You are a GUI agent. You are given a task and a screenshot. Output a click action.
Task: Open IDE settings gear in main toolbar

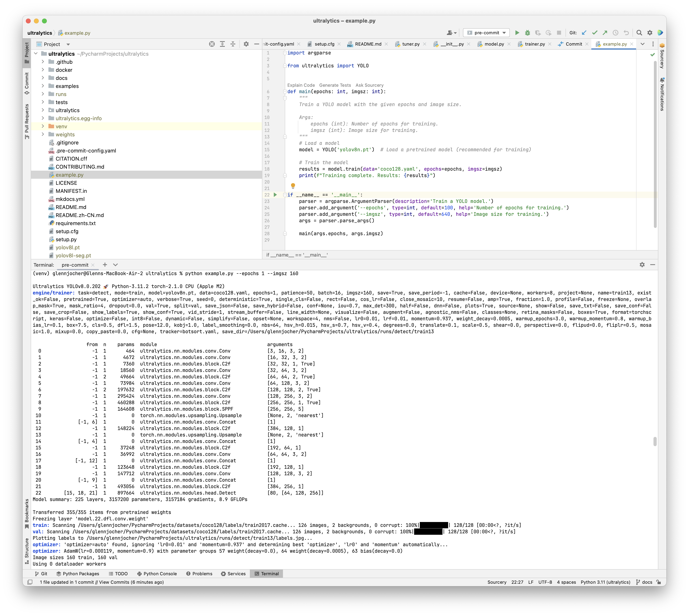pos(650,33)
